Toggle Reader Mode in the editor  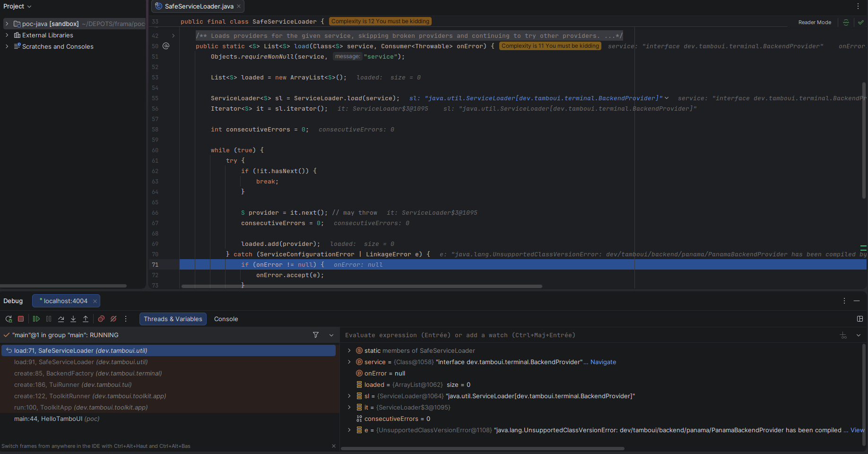coord(815,22)
